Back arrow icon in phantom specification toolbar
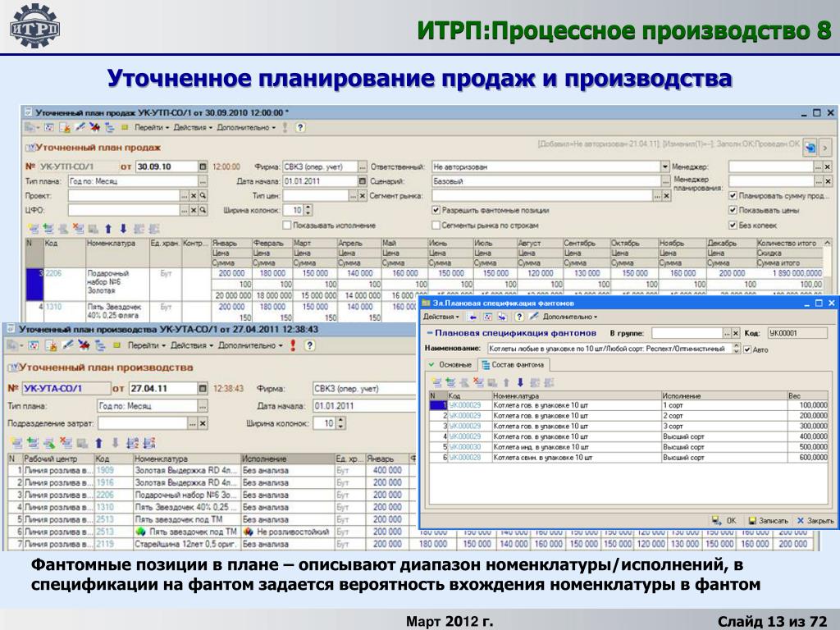Screen dimensions: 840x630 click(472, 317)
